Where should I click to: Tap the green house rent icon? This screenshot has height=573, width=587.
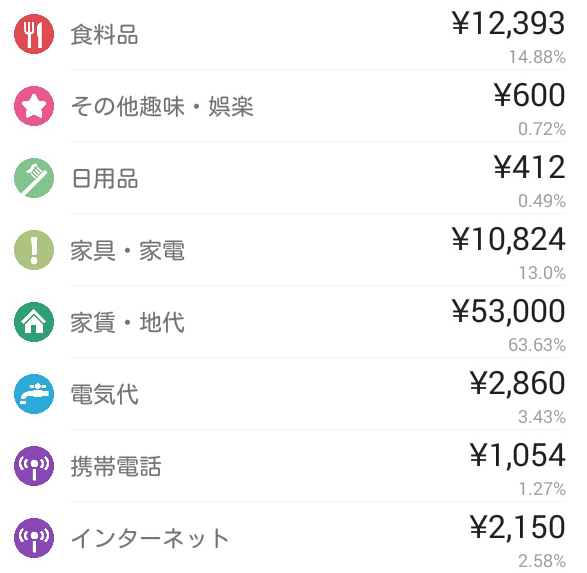tap(34, 322)
